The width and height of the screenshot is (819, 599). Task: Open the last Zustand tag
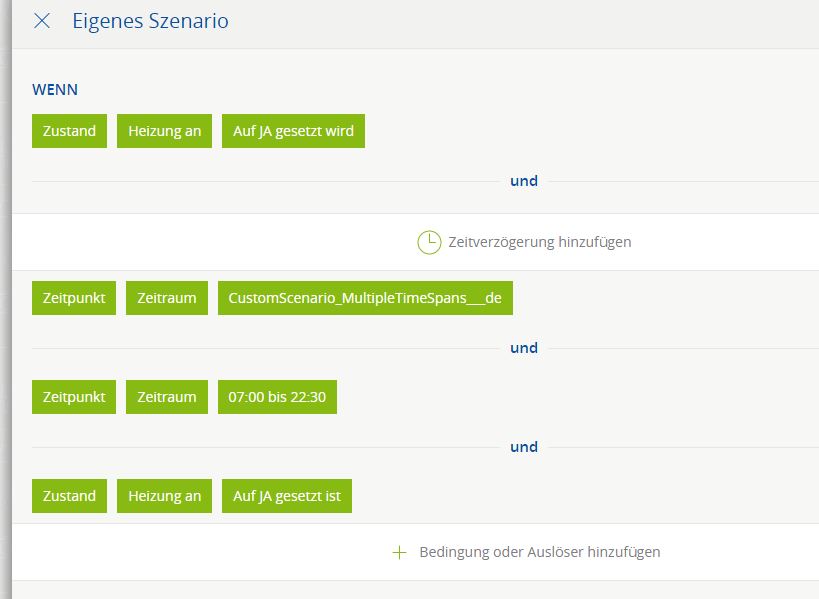tap(69, 496)
